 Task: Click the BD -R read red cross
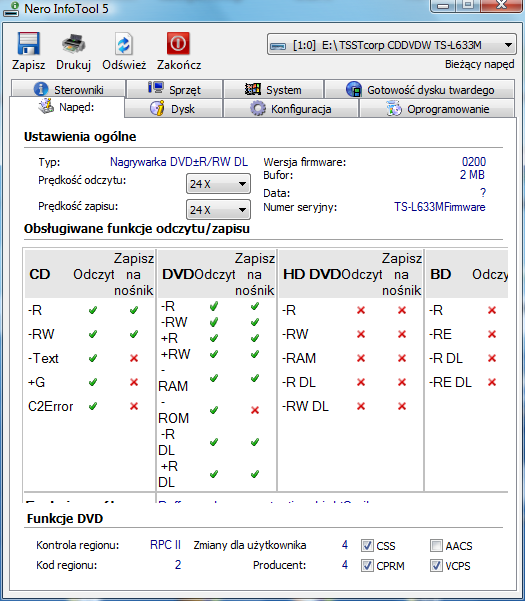(x=492, y=310)
